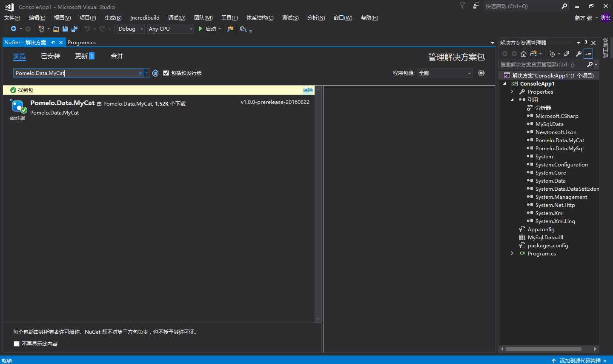
Task: Open the Diagnostic Tools side tab
Action: (606, 48)
